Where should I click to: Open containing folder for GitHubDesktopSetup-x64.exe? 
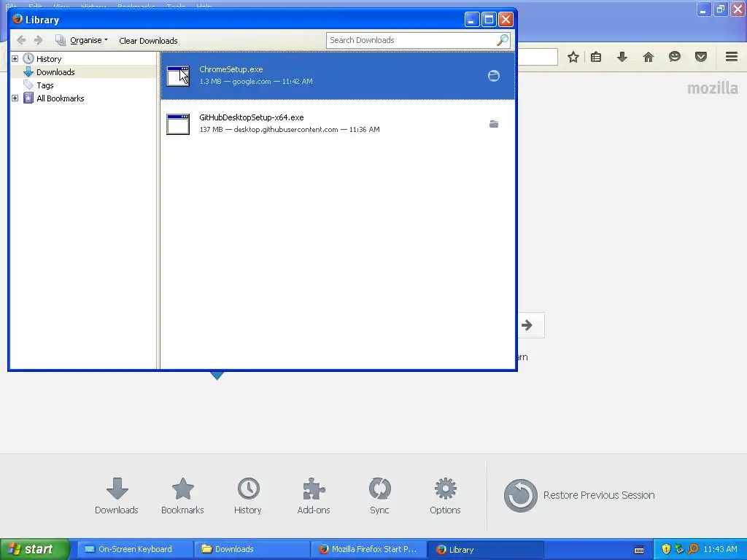[494, 124]
